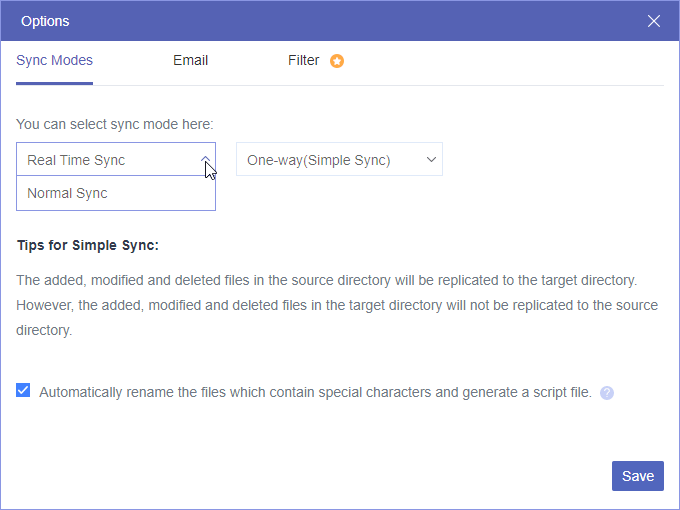
Task: Select the Sync Modes tab
Action: coord(54,60)
